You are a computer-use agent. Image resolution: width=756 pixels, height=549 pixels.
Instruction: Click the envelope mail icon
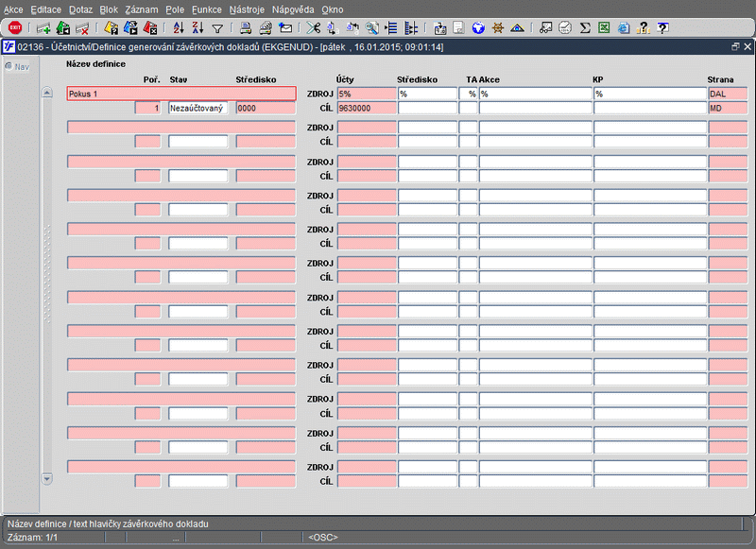point(285,28)
